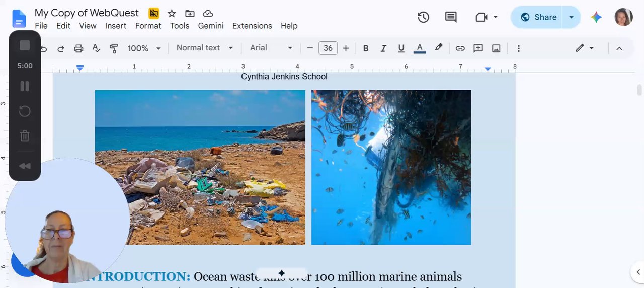The height and width of the screenshot is (288, 644).
Task: Click the yellow Slides template badge icon
Action: 154,13
